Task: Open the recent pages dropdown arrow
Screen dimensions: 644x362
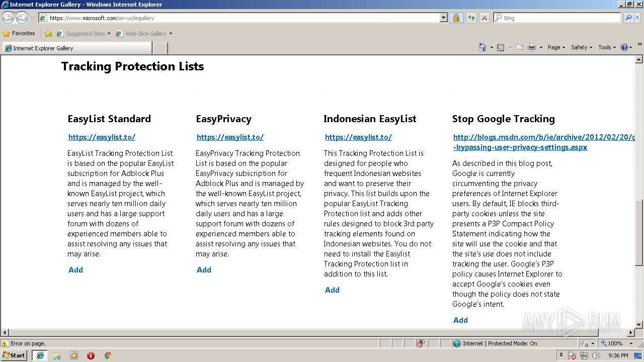Action: tap(33, 18)
